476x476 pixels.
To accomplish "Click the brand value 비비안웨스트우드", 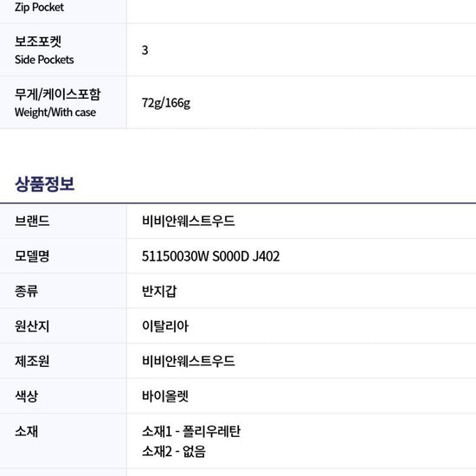I will pyautogui.click(x=188, y=221).
